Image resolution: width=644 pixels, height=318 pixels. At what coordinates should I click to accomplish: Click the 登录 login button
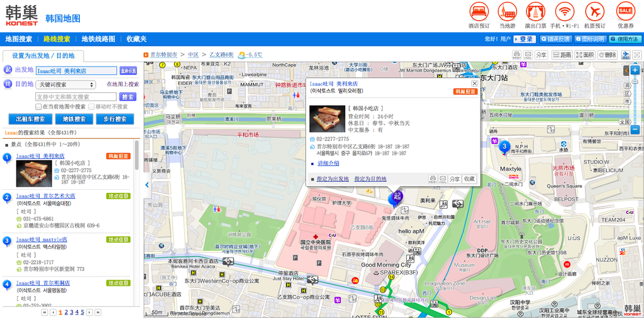(x=525, y=39)
